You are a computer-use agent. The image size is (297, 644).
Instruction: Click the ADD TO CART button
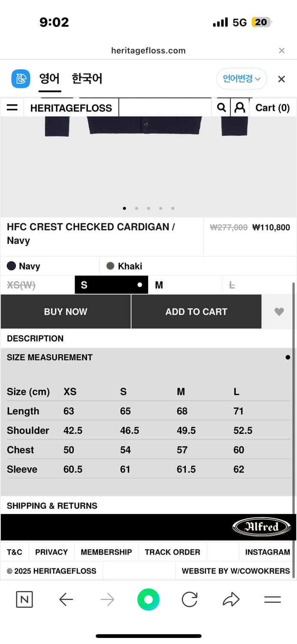click(x=196, y=312)
